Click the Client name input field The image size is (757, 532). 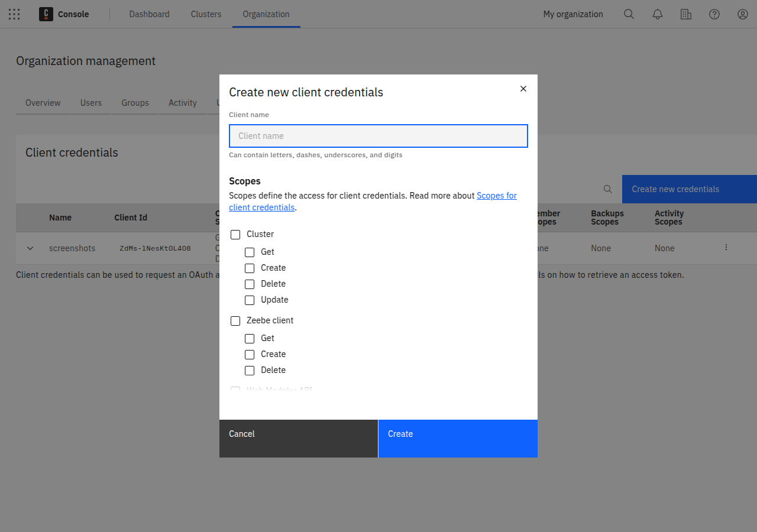tap(378, 136)
